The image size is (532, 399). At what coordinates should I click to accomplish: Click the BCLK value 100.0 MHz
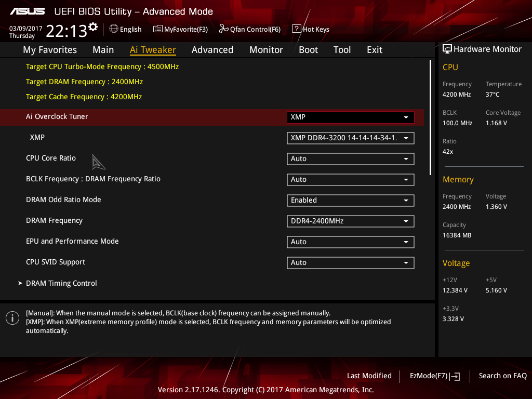coord(457,123)
